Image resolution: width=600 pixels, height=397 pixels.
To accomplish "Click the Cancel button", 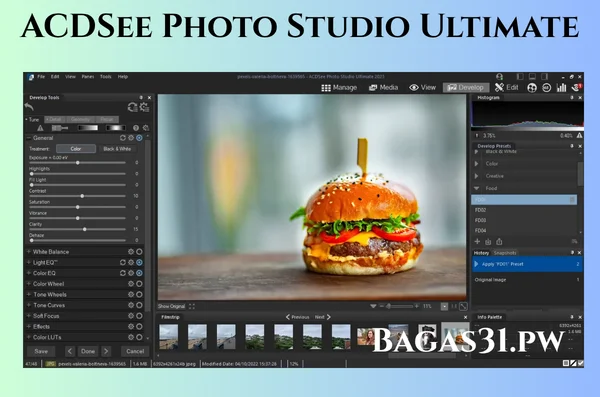I will (135, 351).
